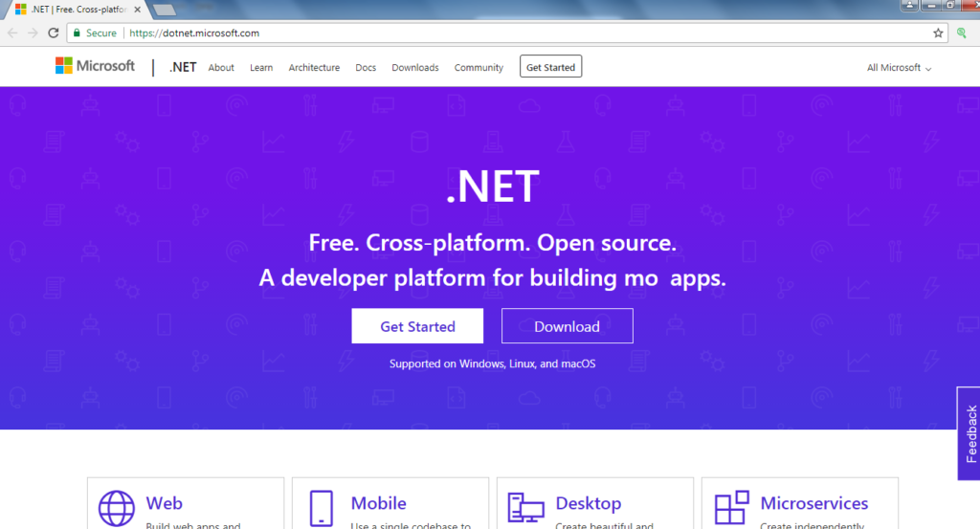The height and width of the screenshot is (529, 980).
Task: Click 'Free. Cross-platform. Open source.' tagline
Action: (493, 242)
